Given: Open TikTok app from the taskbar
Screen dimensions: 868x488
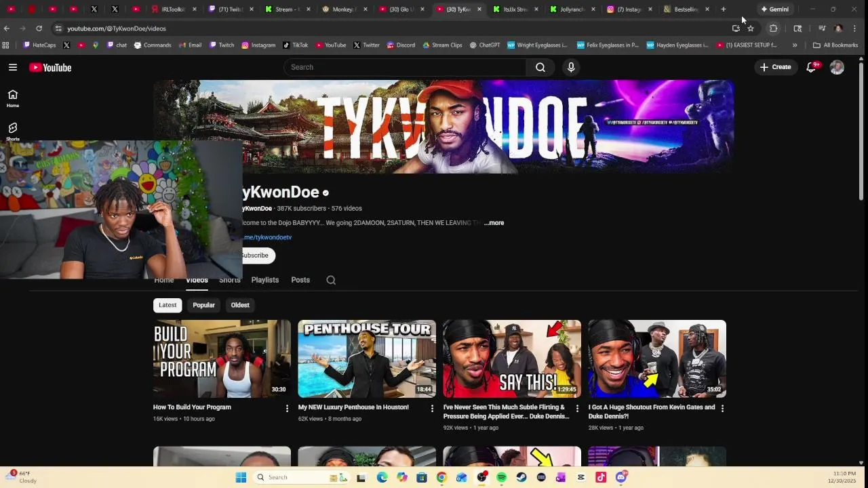Looking at the screenshot, I should 601,477.
